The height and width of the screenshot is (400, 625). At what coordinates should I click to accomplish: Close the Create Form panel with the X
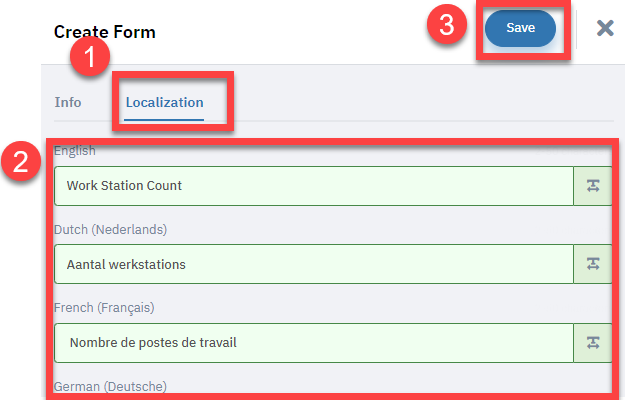[605, 28]
